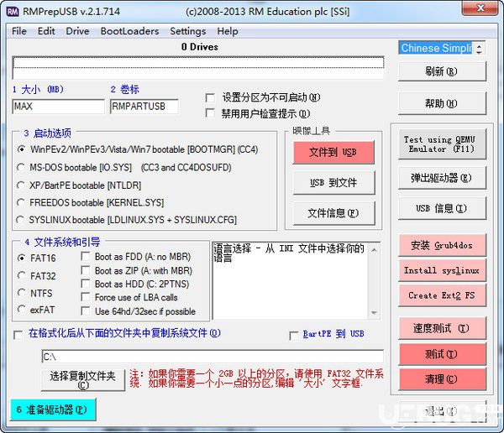Click the USB 到文件 button
Image resolution: width=504 pixels, height=433 pixels.
point(333,182)
